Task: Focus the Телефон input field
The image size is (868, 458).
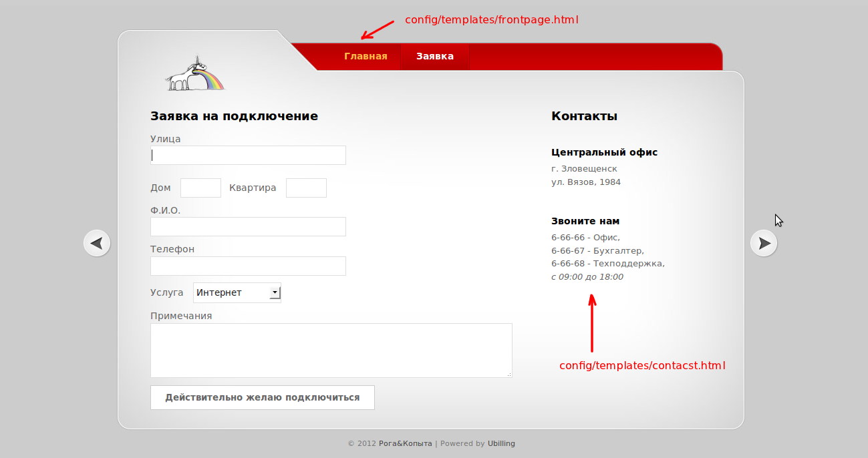Action: [x=248, y=266]
